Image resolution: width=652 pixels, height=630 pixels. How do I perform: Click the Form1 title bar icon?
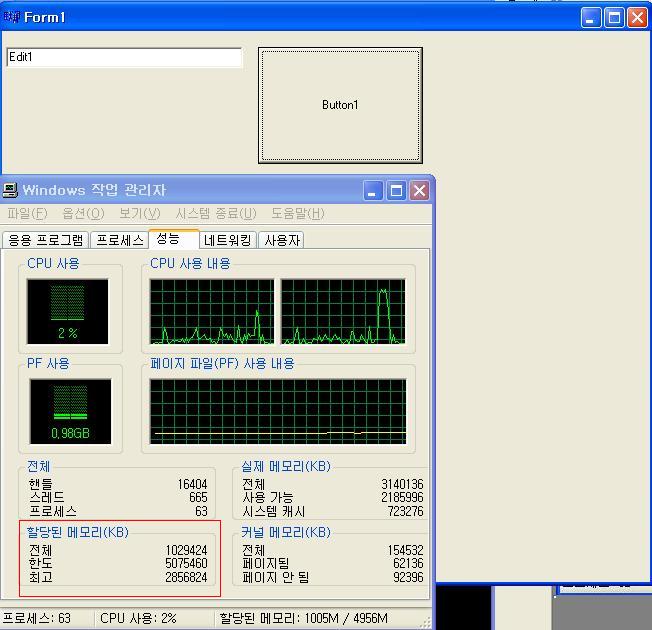click(12, 17)
